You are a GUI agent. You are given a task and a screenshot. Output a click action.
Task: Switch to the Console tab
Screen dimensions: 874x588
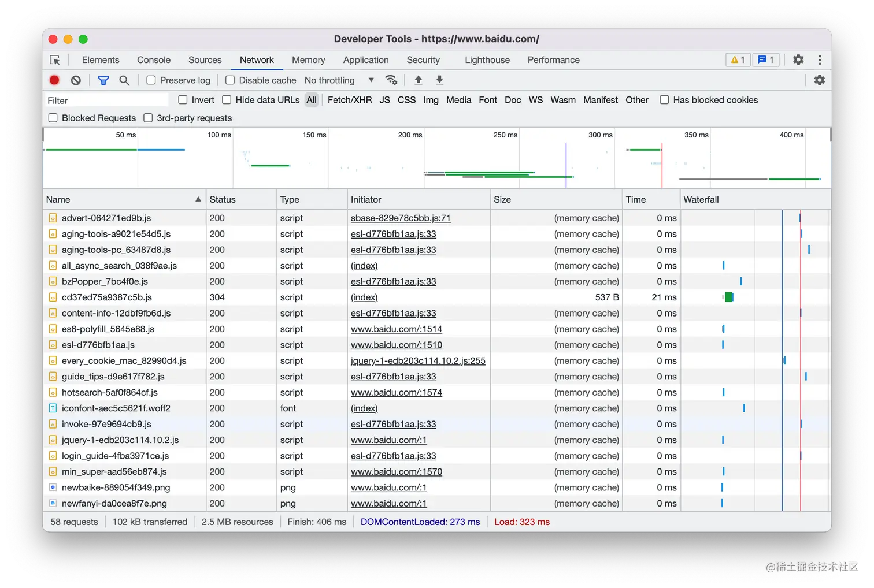154,60
